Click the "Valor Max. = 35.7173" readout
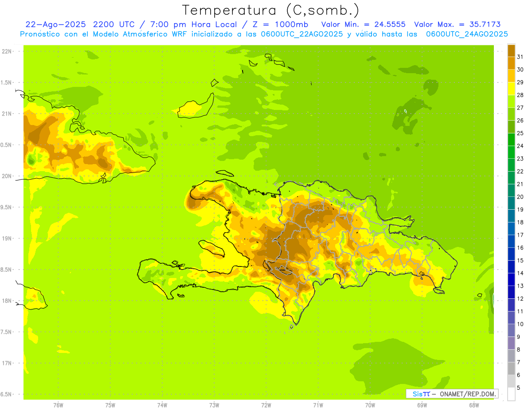The width and height of the screenshot is (532, 411). (x=458, y=24)
